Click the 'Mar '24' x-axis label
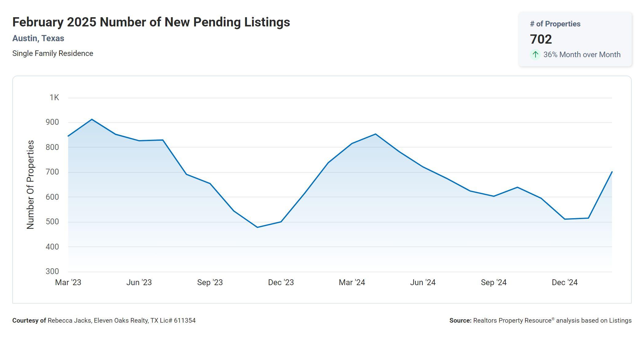 tap(352, 282)
